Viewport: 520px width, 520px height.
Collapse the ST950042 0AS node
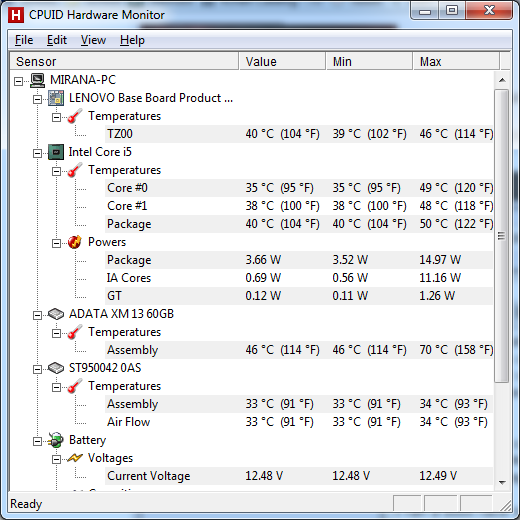pyautogui.click(x=37, y=369)
